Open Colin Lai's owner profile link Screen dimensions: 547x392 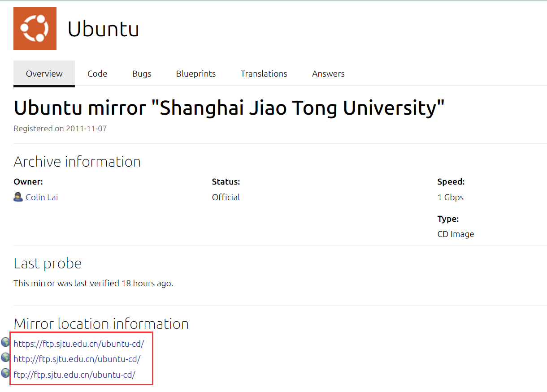coord(42,197)
